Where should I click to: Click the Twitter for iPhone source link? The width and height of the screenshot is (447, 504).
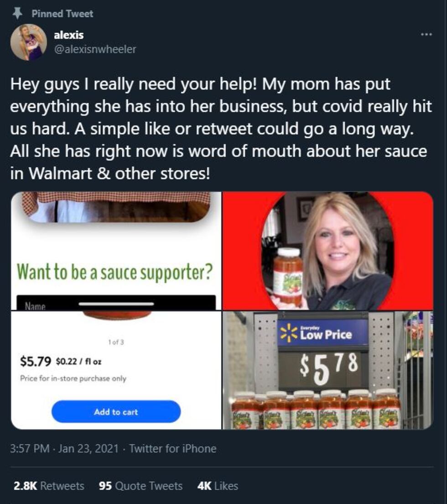click(x=173, y=448)
